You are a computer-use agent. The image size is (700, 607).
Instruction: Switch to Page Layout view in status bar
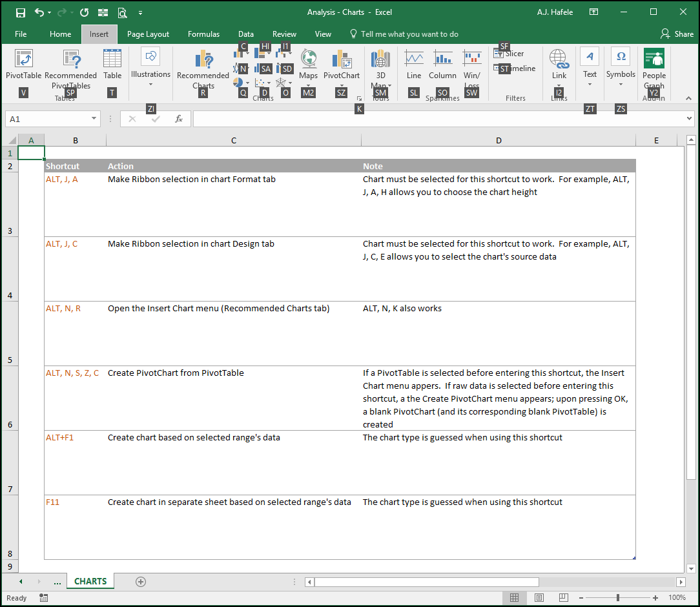click(539, 597)
